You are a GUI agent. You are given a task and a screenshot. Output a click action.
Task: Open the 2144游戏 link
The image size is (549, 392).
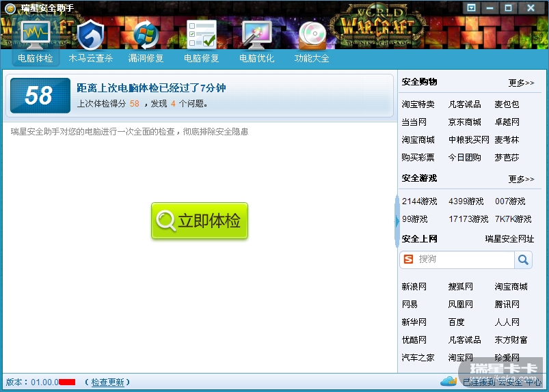pos(420,201)
